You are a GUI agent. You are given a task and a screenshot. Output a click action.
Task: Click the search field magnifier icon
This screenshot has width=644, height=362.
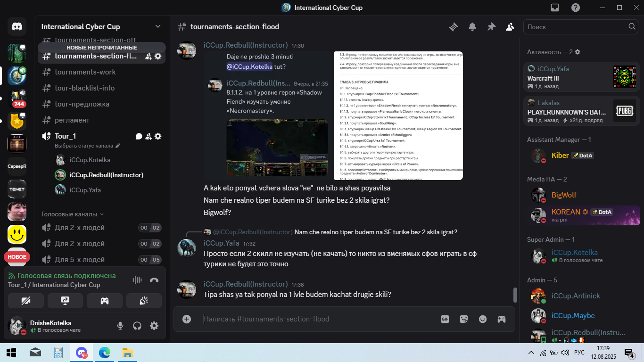tap(632, 27)
